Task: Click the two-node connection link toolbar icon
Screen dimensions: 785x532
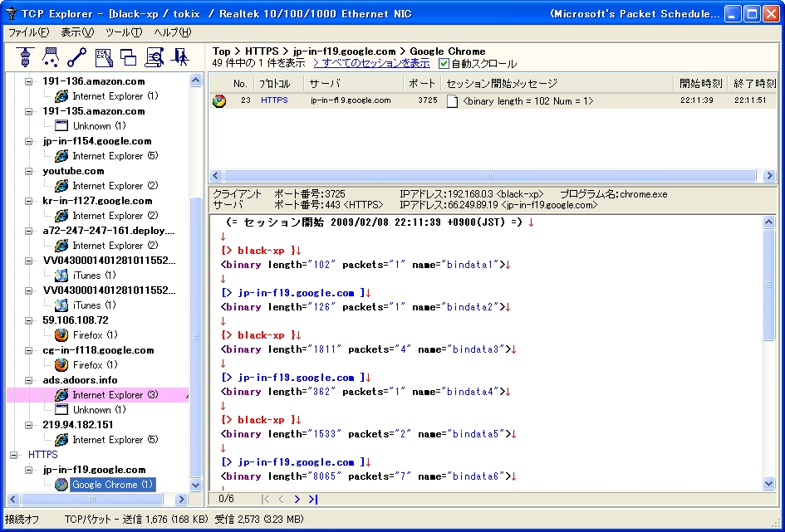Action: pyautogui.click(x=76, y=56)
